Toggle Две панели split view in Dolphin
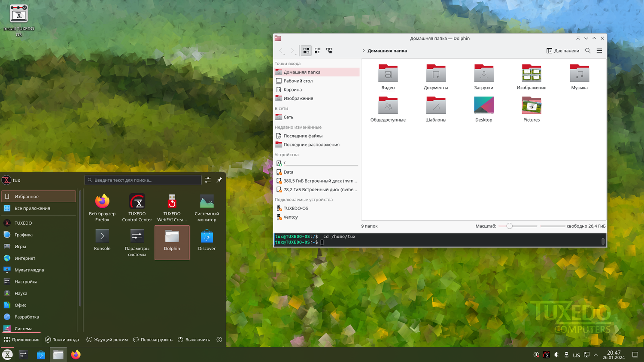 tap(563, 51)
